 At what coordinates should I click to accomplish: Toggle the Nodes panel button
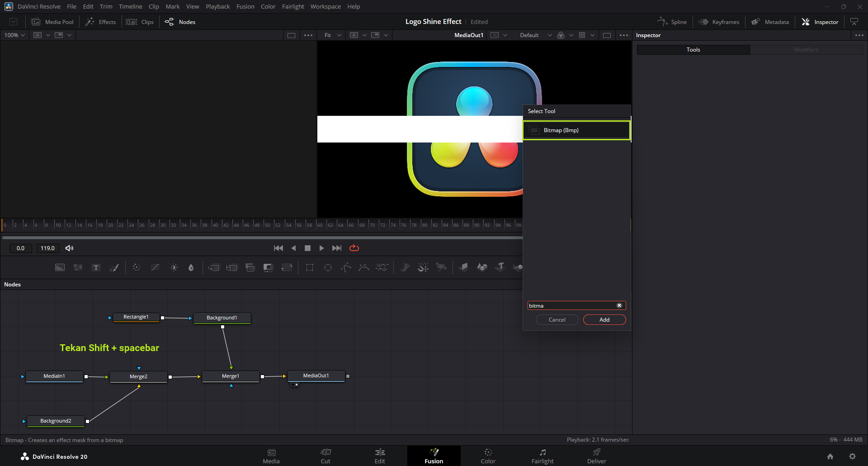click(180, 22)
